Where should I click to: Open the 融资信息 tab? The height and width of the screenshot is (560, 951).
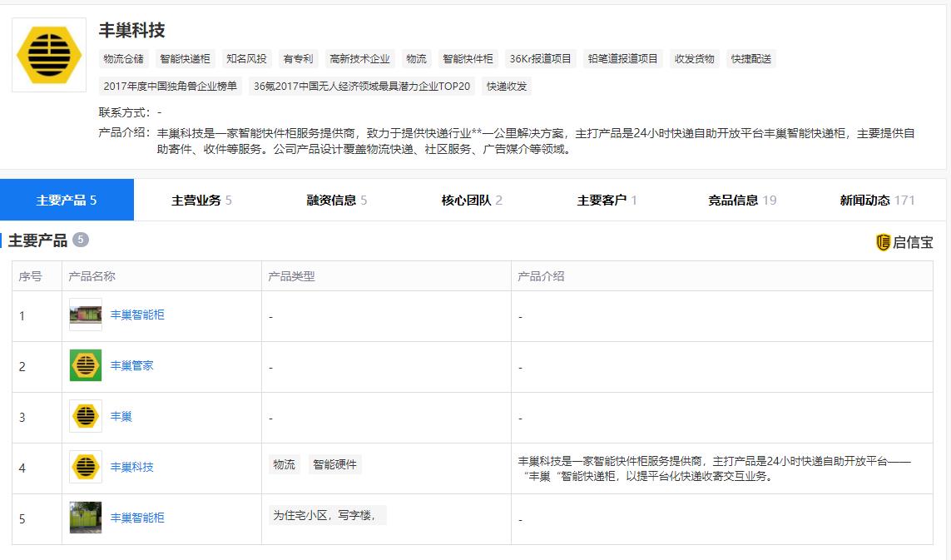tap(337, 200)
